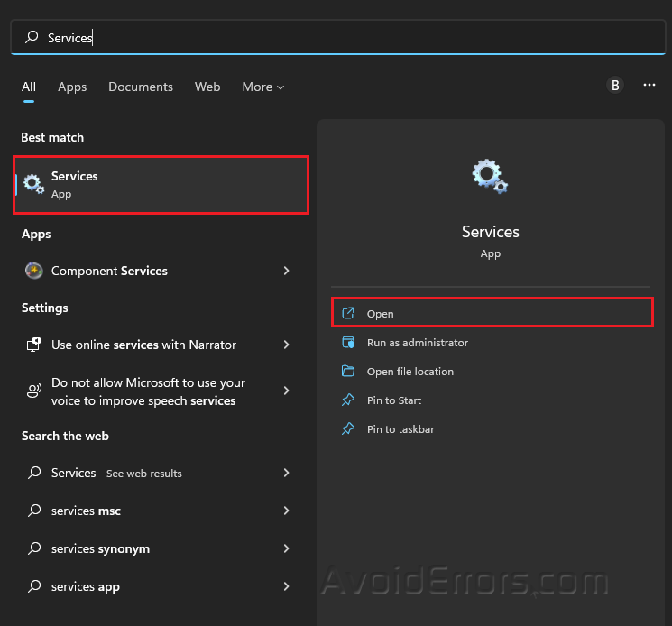Screen dimensions: 672x626
Task: Click the Run as administrator shield icon
Action: pyautogui.click(x=348, y=343)
